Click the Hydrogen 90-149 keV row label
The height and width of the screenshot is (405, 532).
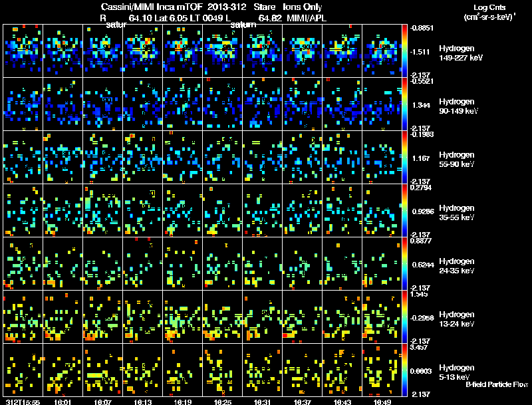[458, 106]
